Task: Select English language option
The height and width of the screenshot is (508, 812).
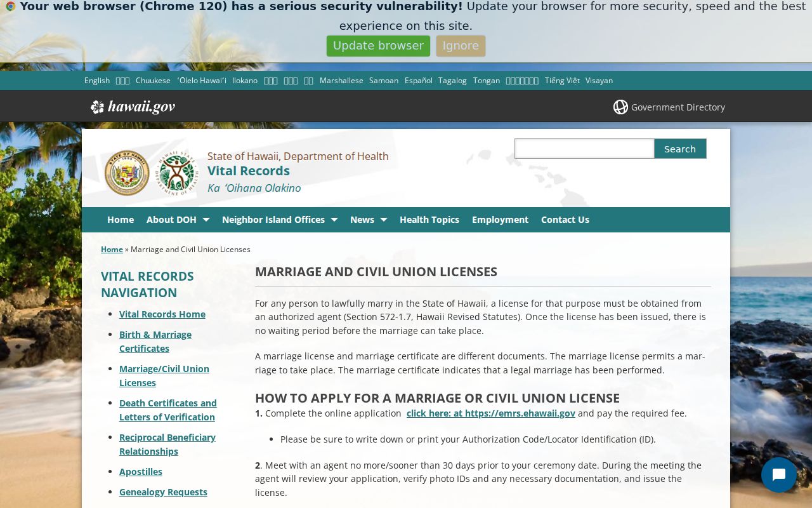Action: tap(97, 81)
